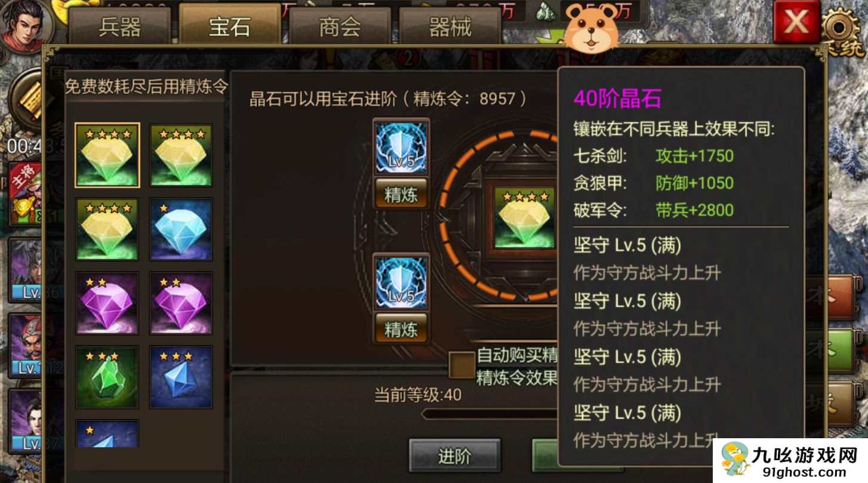Close the gem panel with red X
Image resolution: width=868 pixels, height=483 pixels.
coord(796,22)
